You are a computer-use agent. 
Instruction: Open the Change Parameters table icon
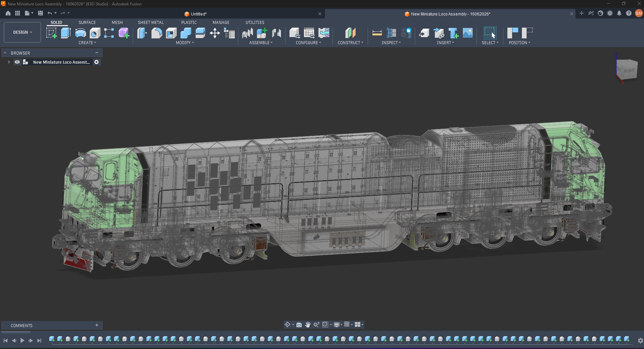click(229, 33)
